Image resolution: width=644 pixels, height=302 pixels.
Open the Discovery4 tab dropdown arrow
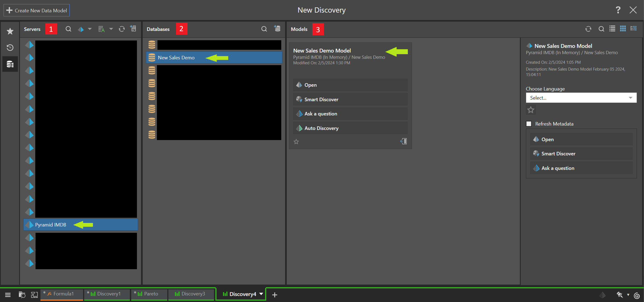click(x=261, y=294)
